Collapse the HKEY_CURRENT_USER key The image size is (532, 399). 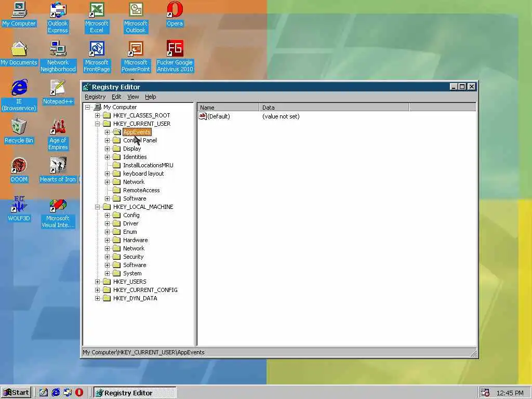(x=97, y=124)
